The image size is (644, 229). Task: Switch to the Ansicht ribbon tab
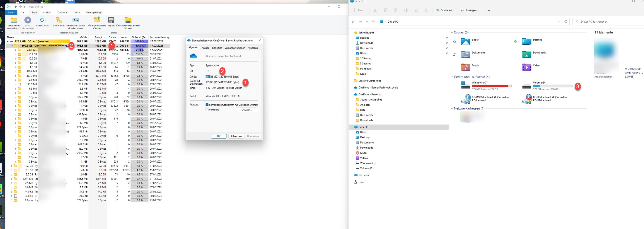(x=47, y=12)
